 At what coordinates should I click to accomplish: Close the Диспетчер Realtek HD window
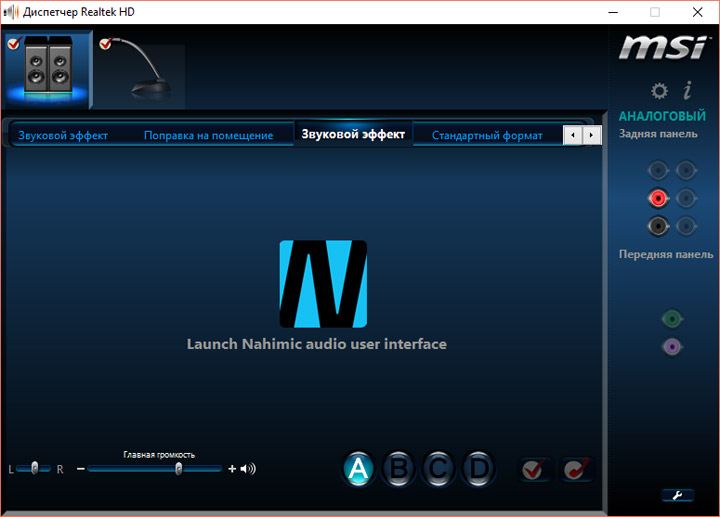pos(698,12)
